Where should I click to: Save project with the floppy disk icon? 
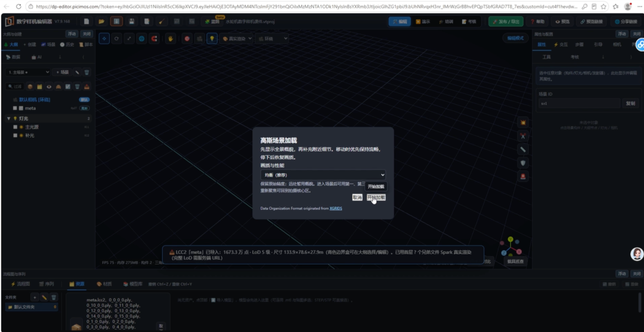[x=131, y=21]
